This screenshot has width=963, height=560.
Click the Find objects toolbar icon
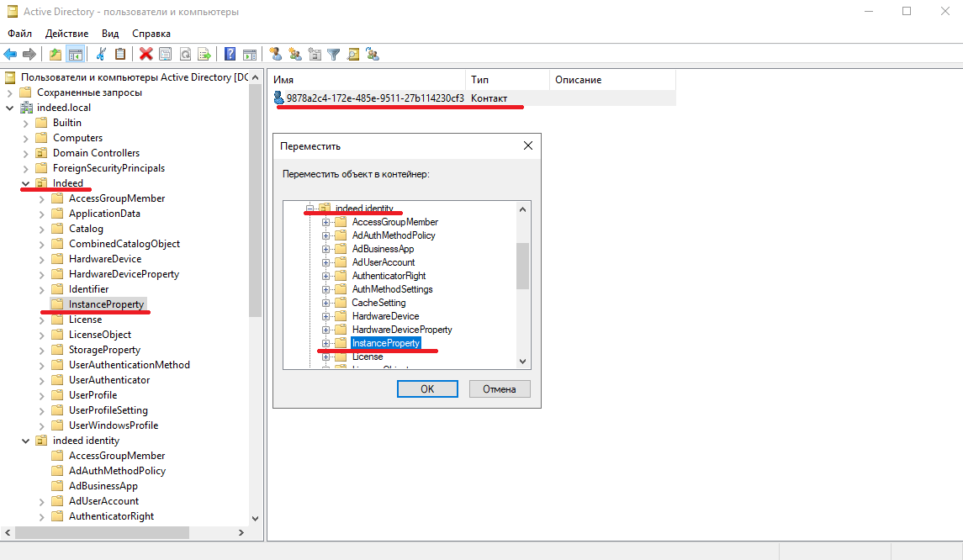coord(353,55)
